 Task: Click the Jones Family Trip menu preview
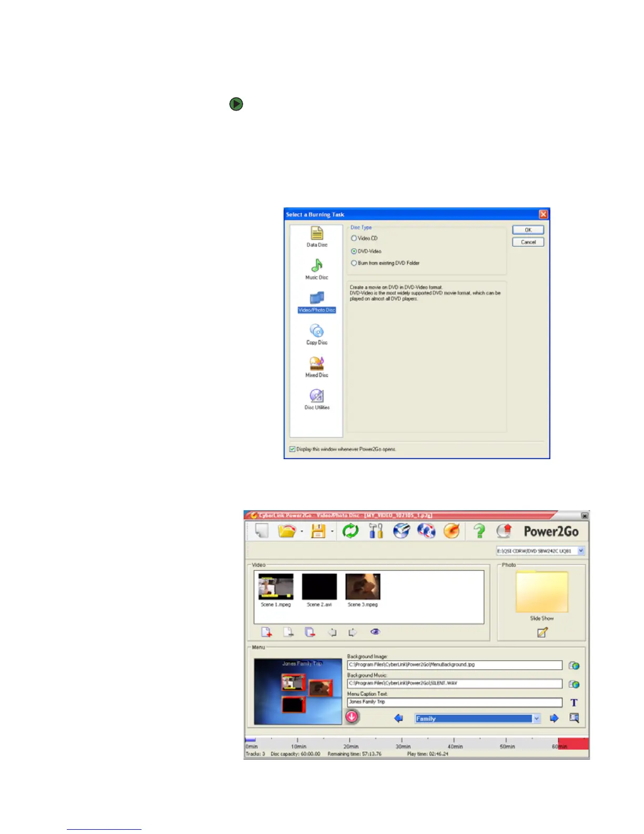298,691
